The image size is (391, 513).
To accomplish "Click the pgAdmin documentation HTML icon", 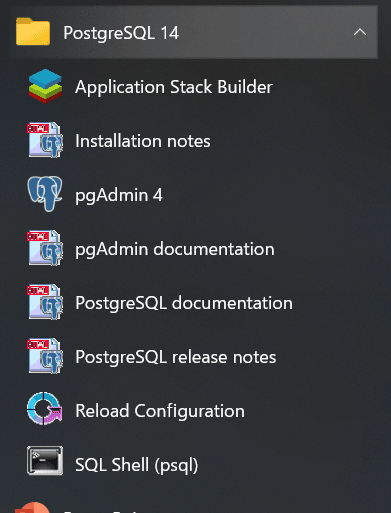I will pyautogui.click(x=45, y=248).
